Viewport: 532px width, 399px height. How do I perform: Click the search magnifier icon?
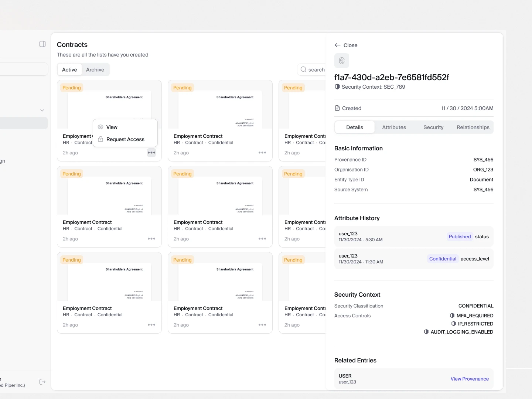(x=303, y=69)
